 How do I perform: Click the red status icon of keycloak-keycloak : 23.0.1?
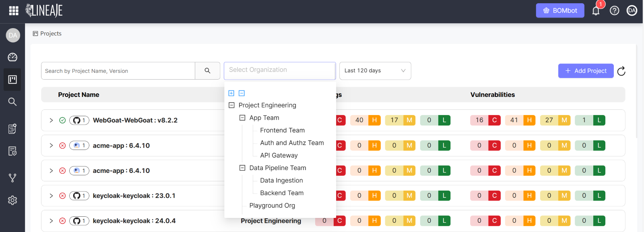pos(62,196)
